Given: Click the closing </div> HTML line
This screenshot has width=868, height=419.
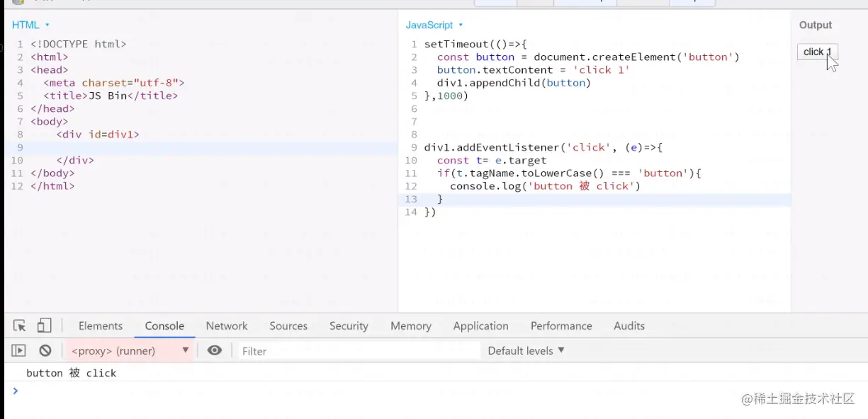Looking at the screenshot, I should coord(75,160).
